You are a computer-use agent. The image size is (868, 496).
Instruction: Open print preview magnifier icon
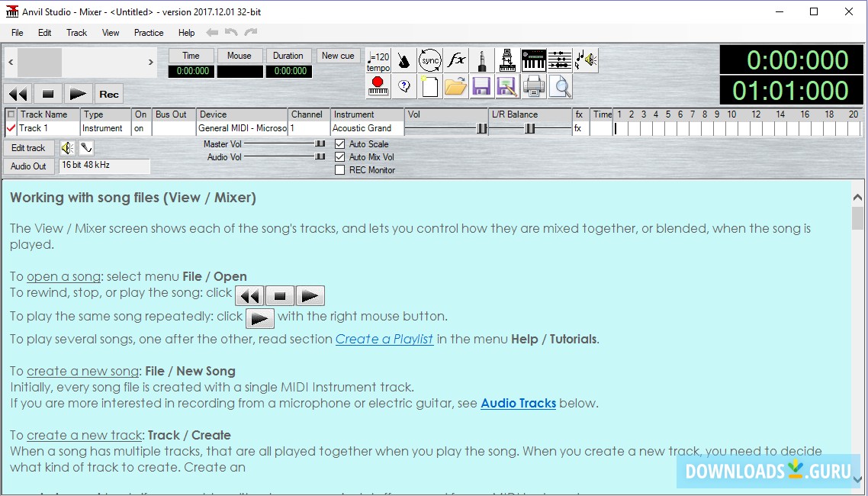(x=560, y=87)
